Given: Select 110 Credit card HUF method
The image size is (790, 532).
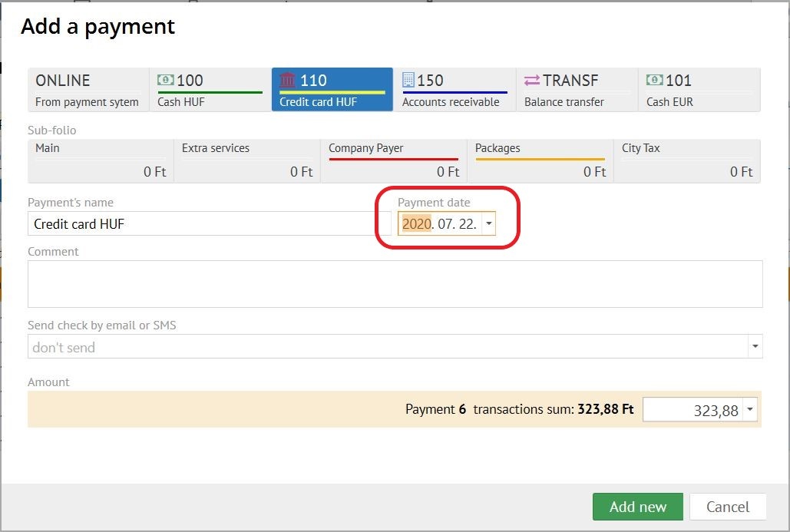Looking at the screenshot, I should pyautogui.click(x=332, y=90).
